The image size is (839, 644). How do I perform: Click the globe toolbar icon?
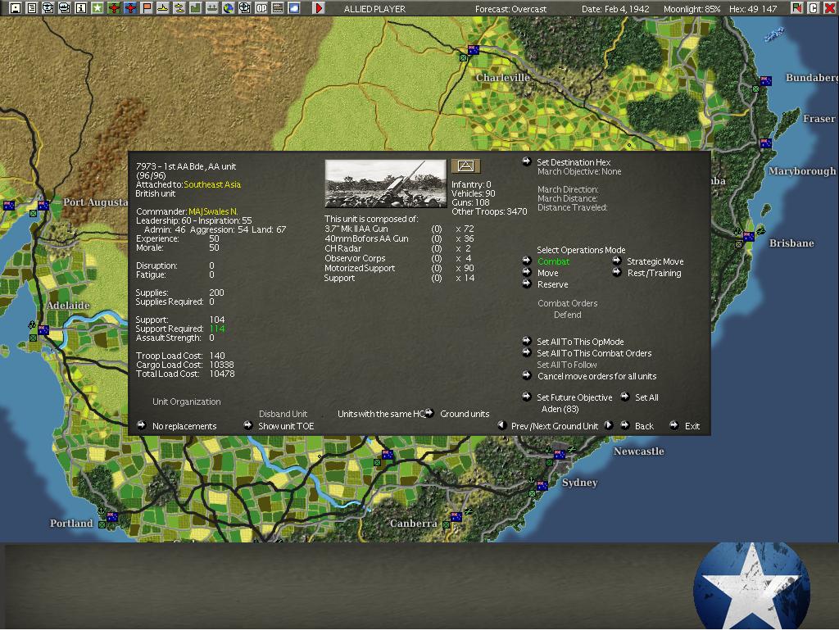tap(229, 8)
